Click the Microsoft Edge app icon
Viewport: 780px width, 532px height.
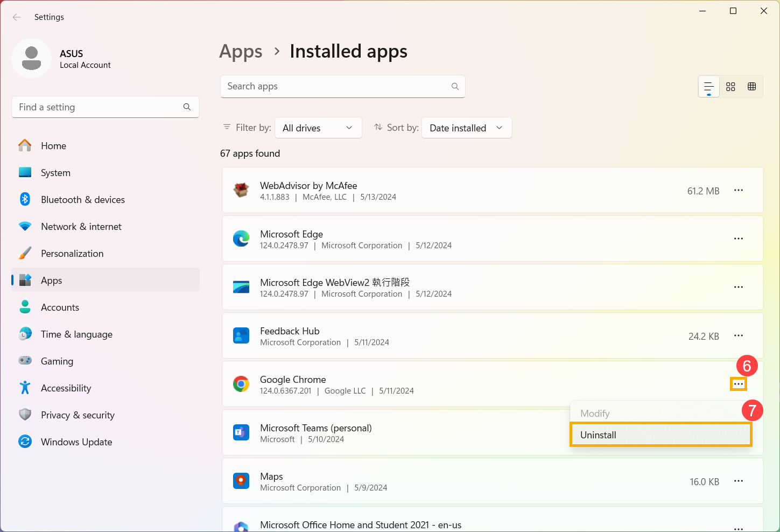pos(241,239)
